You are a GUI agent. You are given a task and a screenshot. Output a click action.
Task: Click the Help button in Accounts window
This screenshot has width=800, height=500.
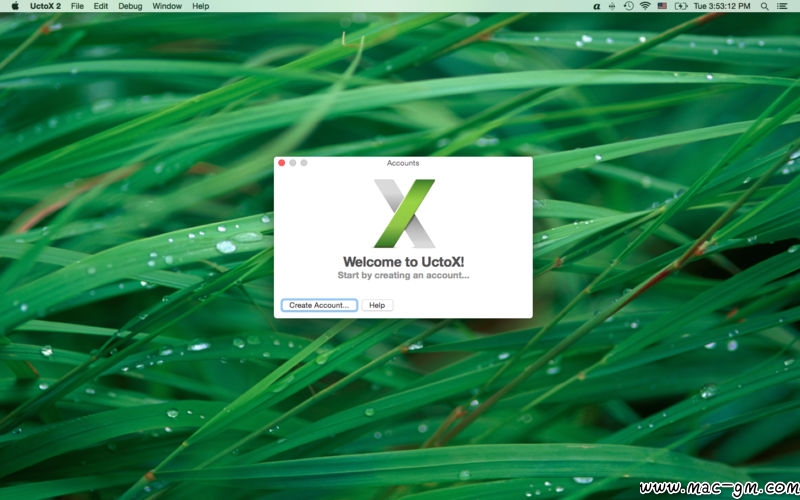(377, 305)
